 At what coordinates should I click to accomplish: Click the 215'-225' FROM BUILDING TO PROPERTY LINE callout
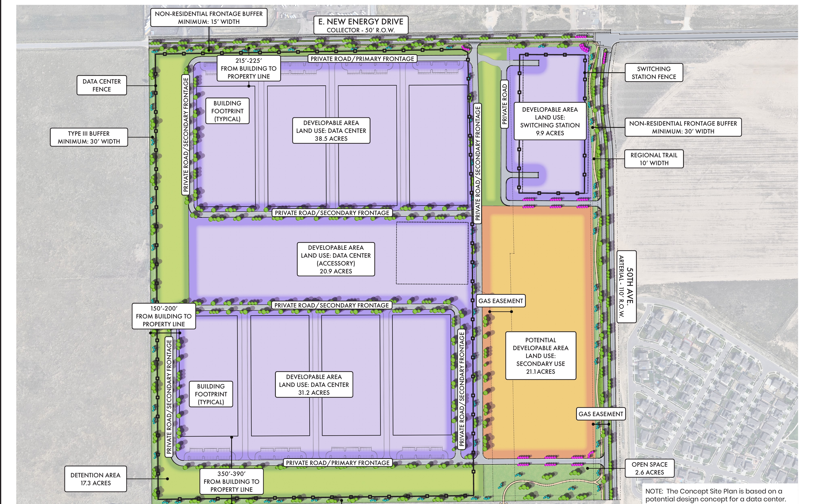(249, 68)
